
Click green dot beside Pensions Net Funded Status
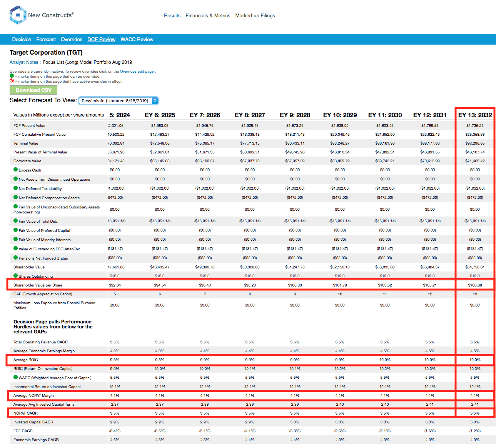click(16, 258)
